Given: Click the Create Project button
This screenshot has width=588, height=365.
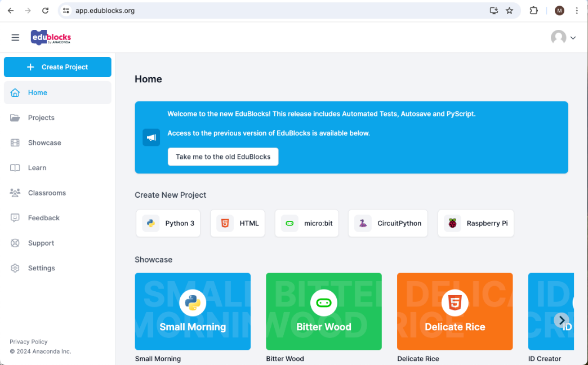Looking at the screenshot, I should click(x=57, y=67).
